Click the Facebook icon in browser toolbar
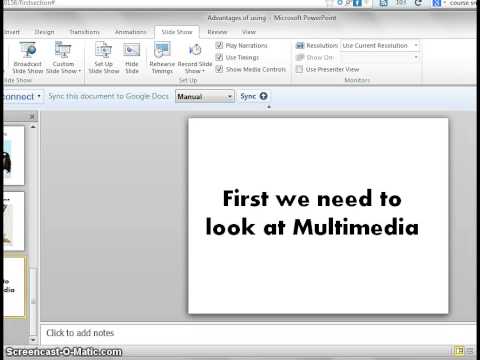The height and width of the screenshot is (360, 480). pyautogui.click(x=357, y=3)
